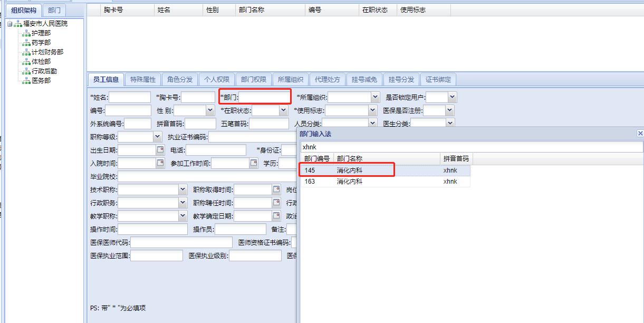Open the 挂号分发 tab
The width and height of the screenshot is (644, 323).
coord(401,80)
